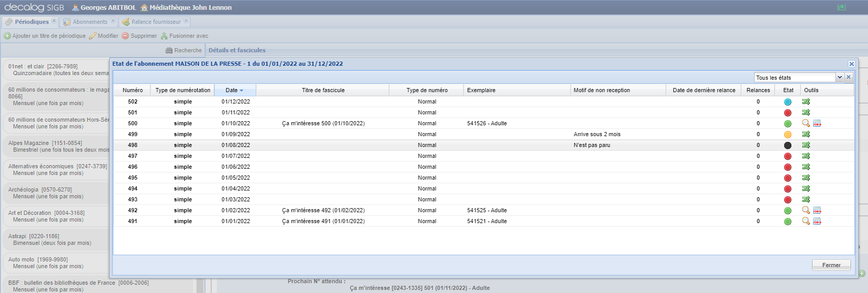Click the table export icon for issue 492
The width and height of the screenshot is (868, 293).
[x=817, y=210]
